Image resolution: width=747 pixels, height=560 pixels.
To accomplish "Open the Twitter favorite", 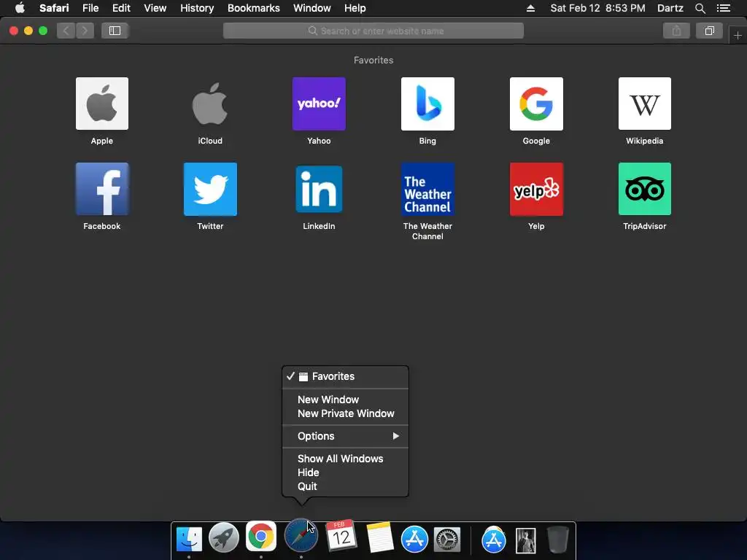I will (x=210, y=189).
